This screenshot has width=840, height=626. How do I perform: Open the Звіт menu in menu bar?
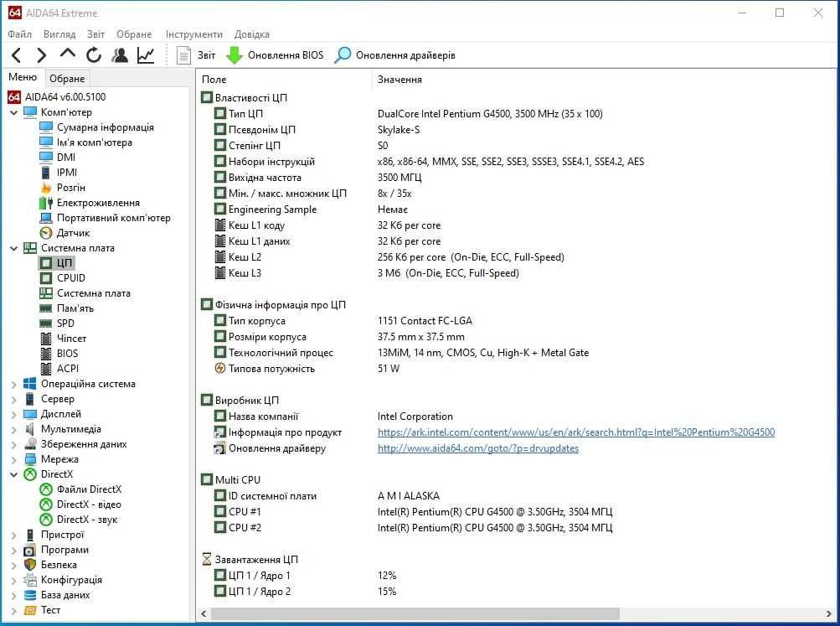coord(96,34)
